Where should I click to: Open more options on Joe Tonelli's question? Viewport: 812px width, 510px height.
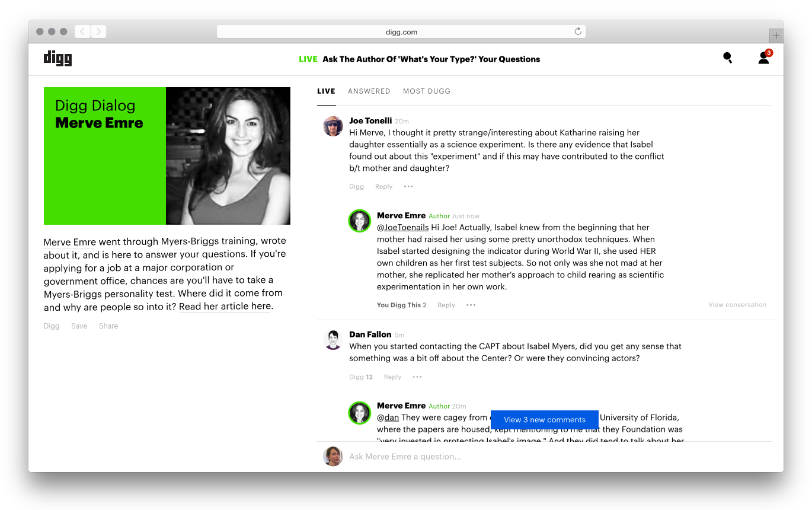tap(408, 186)
